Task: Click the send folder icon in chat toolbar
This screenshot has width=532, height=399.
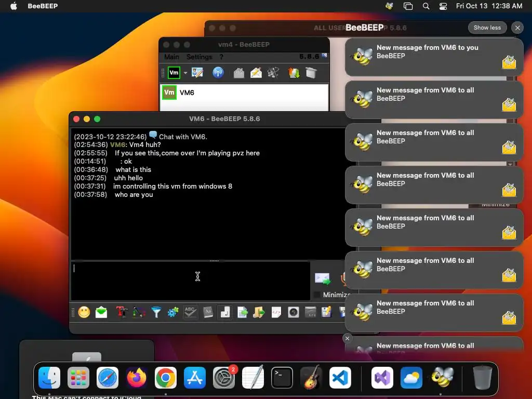Action: tap(259, 312)
